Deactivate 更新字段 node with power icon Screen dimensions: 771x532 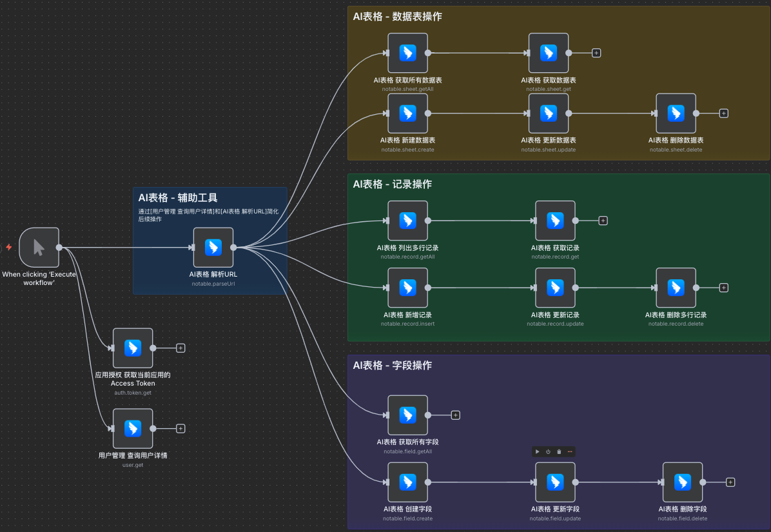pyautogui.click(x=548, y=451)
